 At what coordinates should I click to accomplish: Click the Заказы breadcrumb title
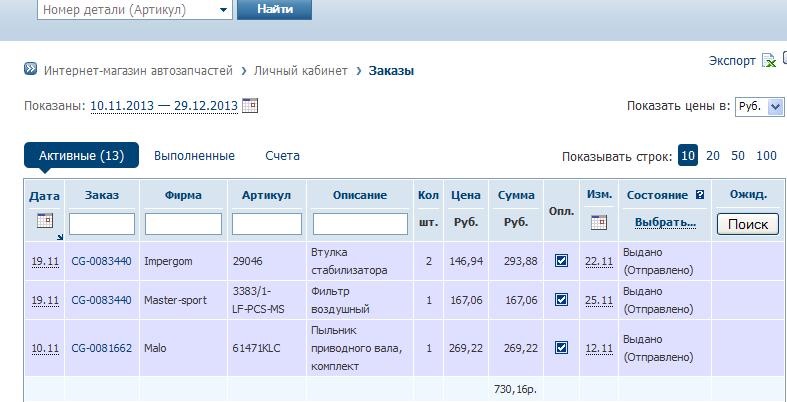[x=391, y=71]
